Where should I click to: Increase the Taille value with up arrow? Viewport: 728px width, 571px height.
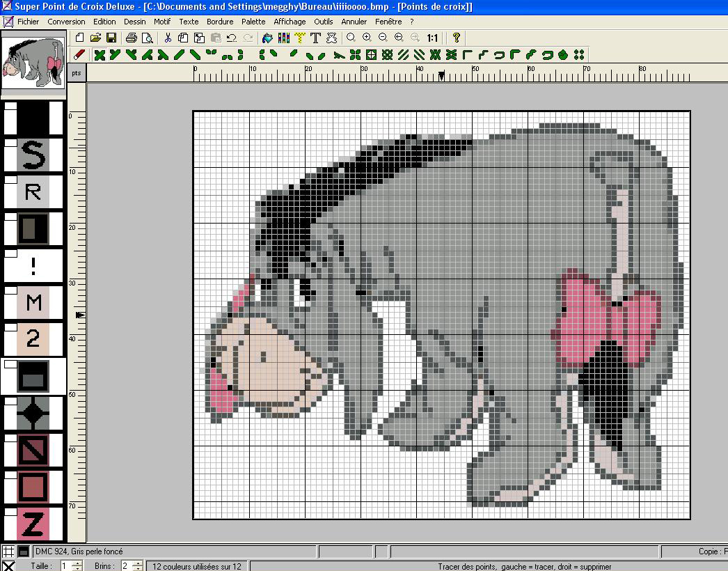point(77,563)
